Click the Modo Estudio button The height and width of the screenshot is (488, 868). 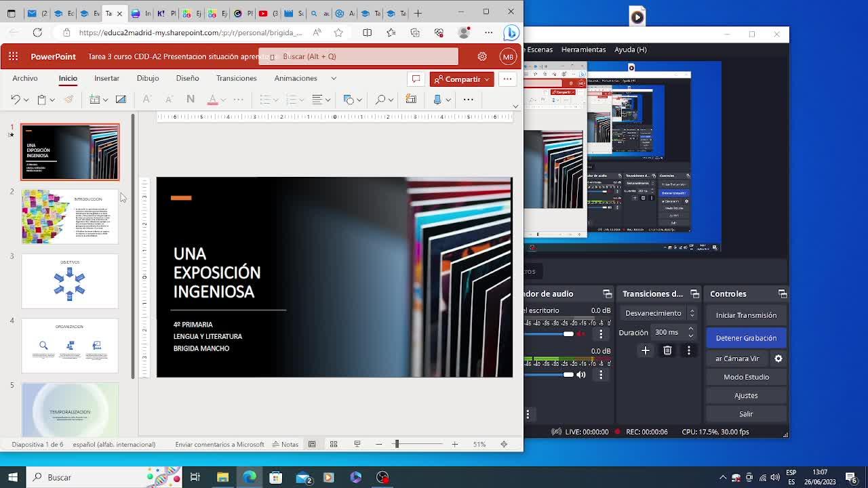pos(746,377)
